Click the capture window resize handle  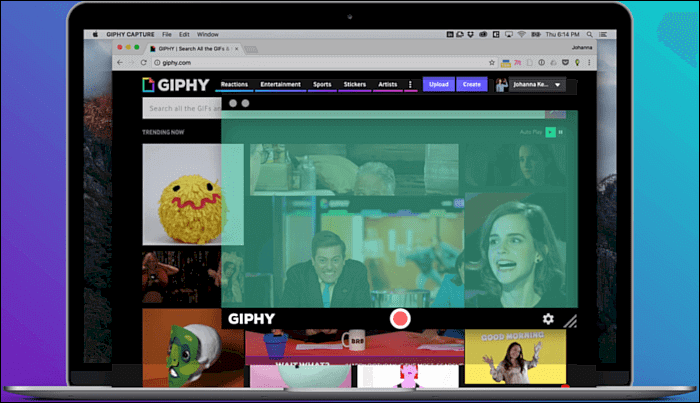(x=570, y=321)
